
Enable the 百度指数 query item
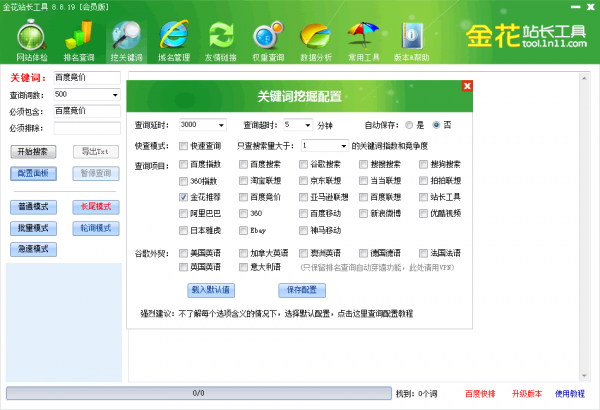[x=183, y=165]
